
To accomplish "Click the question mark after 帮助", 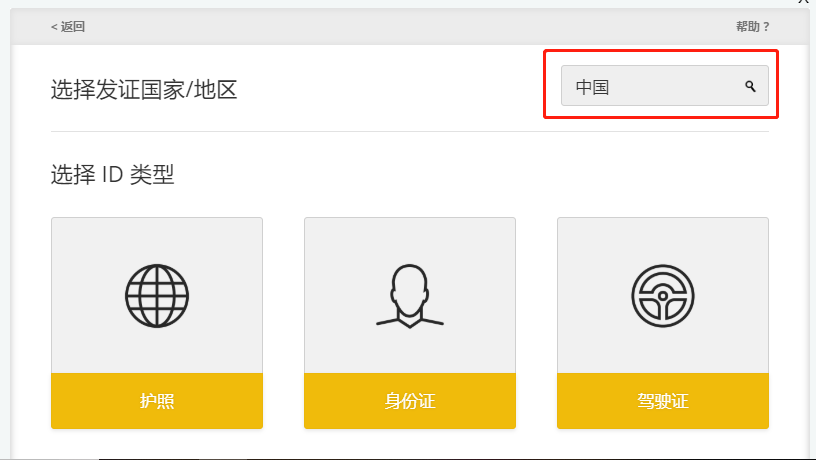I will coord(766,27).
